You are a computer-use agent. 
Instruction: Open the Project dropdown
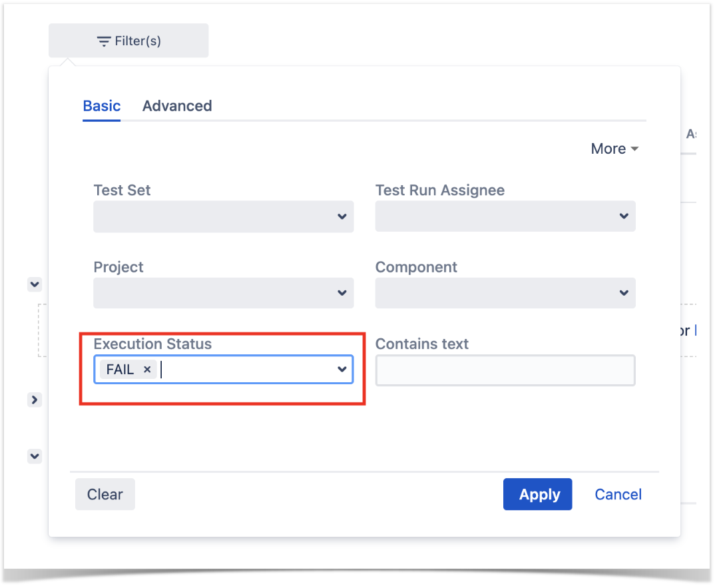click(223, 292)
